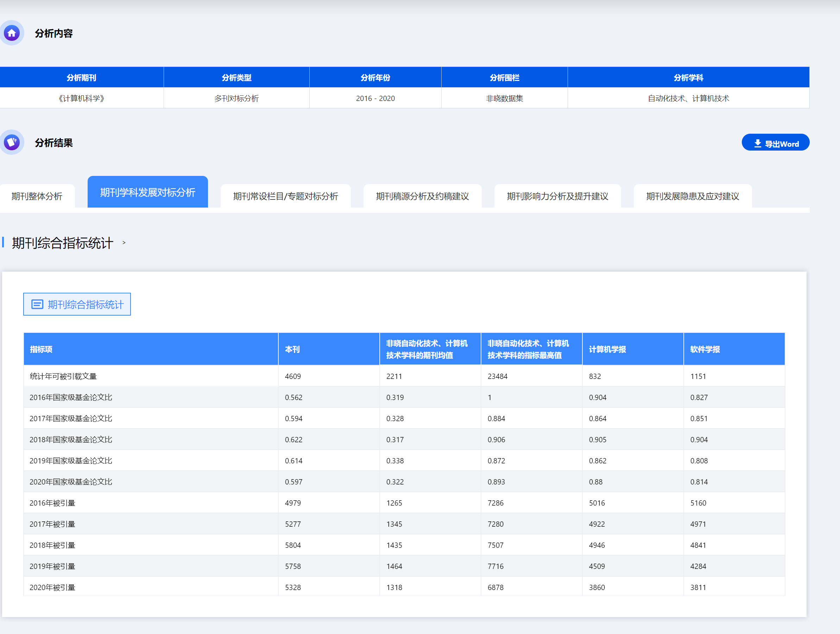Click the 2020年国家级基金论文比 row label

pos(71,482)
